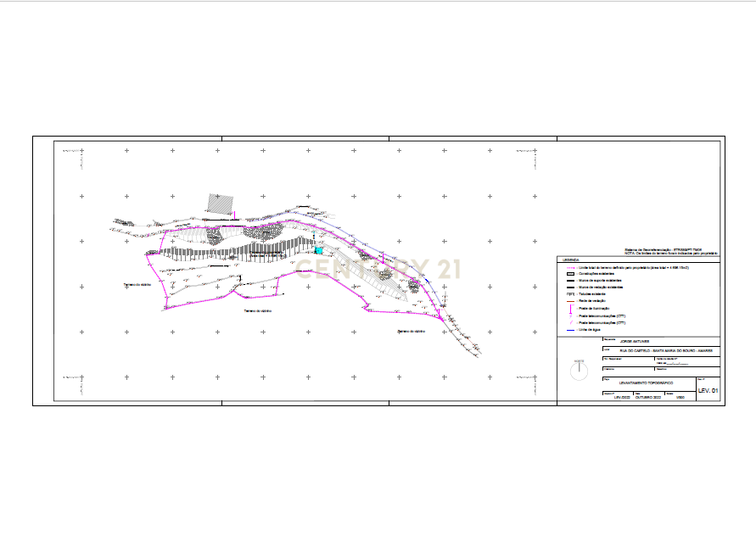Image resolution: width=756 pixels, height=536 pixels.
Task: Click the RUA DO CASTELO address field
Action: [666, 351]
